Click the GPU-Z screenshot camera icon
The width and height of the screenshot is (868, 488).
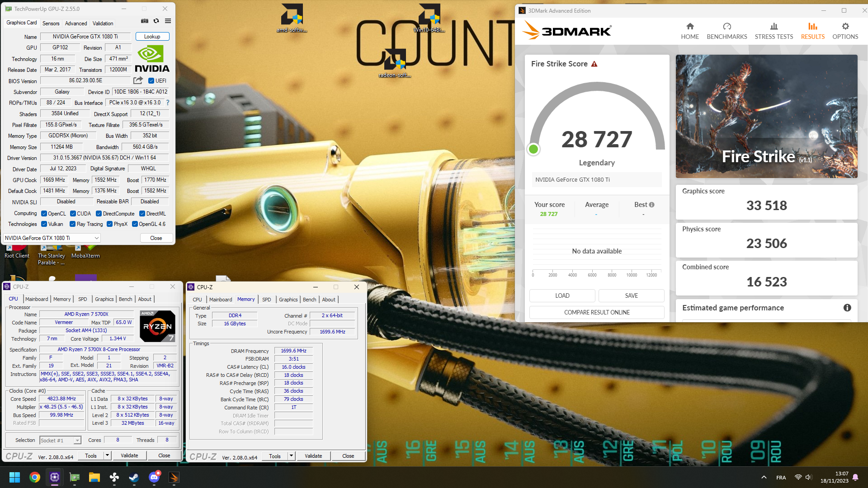145,21
